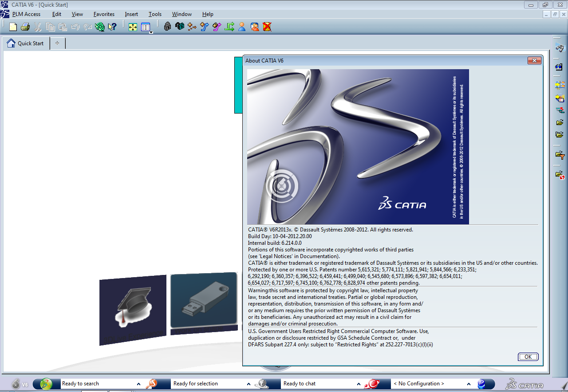Image resolution: width=568 pixels, height=392 pixels.
Task: Click the Paste clipboard icon
Action: tap(63, 27)
